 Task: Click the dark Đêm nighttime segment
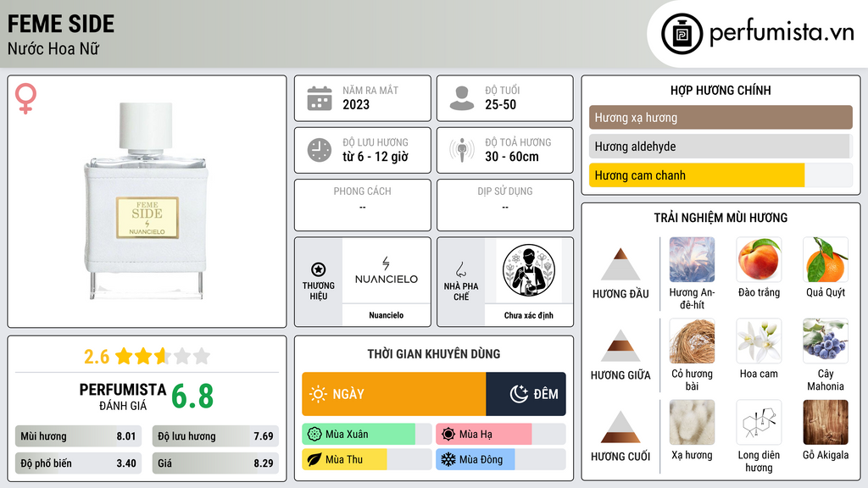(526, 394)
